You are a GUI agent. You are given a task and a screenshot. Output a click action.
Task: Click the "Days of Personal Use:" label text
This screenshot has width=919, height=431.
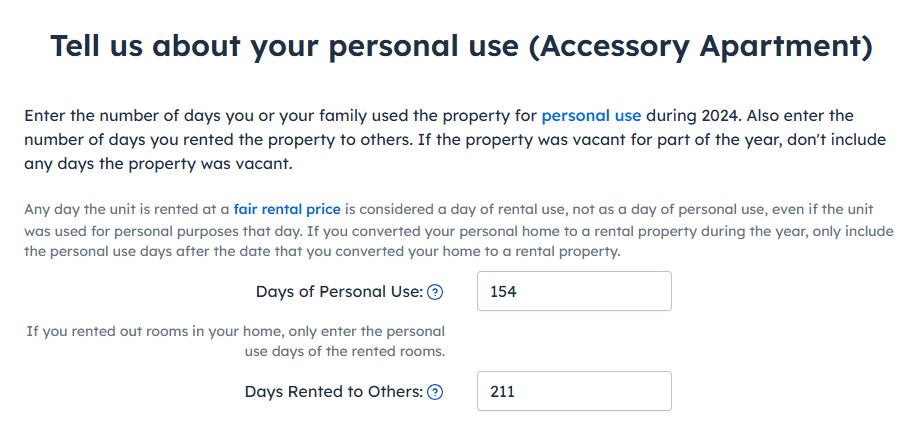(339, 292)
